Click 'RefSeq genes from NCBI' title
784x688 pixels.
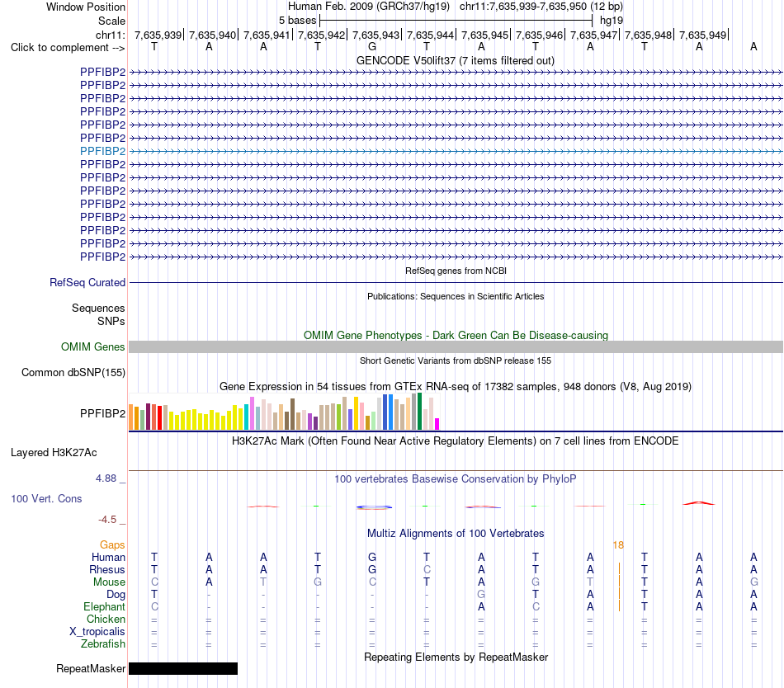pyautogui.click(x=456, y=271)
